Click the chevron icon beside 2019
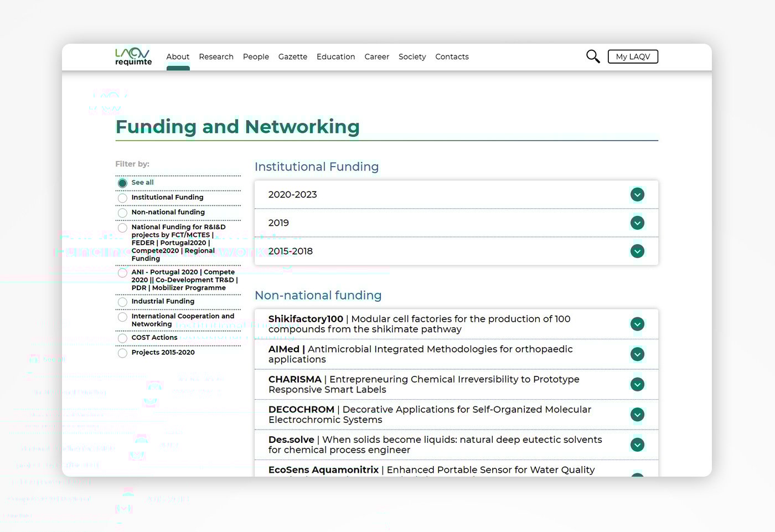The height and width of the screenshot is (532, 775). tap(637, 223)
